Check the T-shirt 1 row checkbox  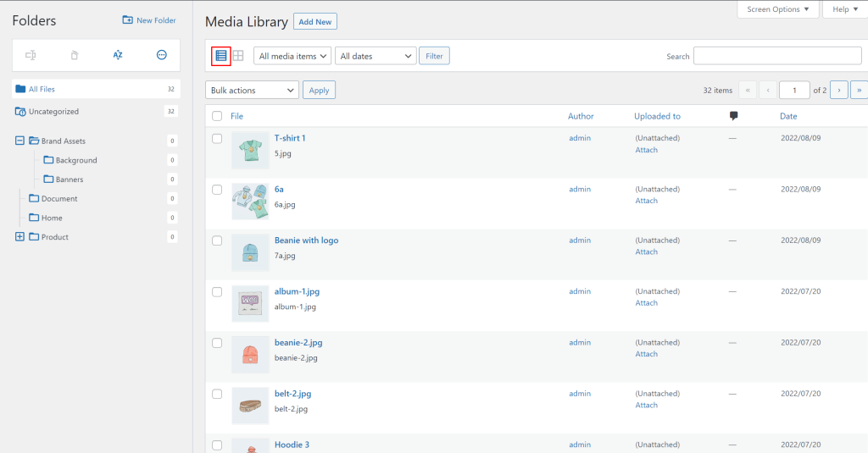point(217,139)
